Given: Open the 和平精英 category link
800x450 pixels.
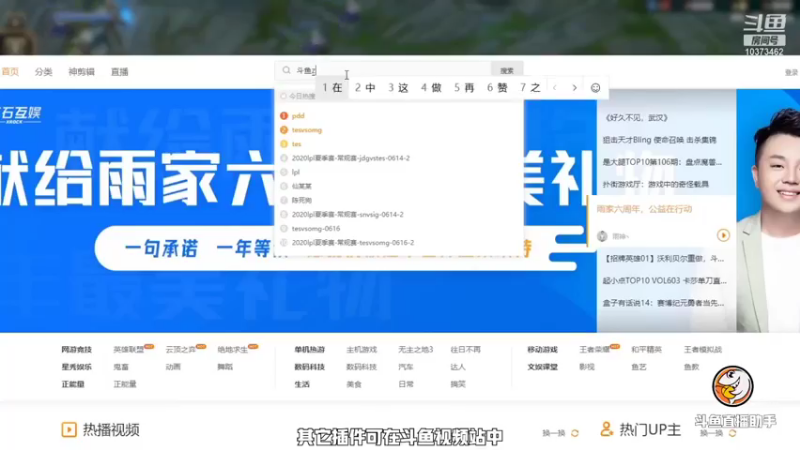Looking at the screenshot, I should pos(646,349).
